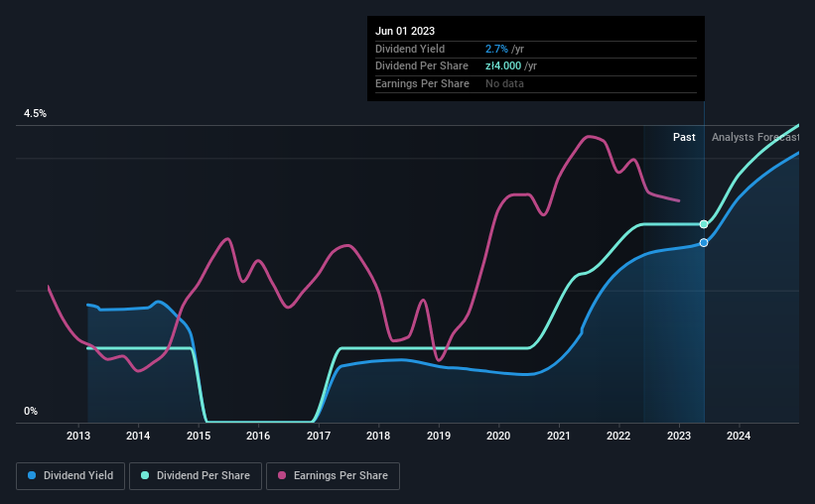Click the blue Dividend Yield legend dot

click(x=32, y=475)
